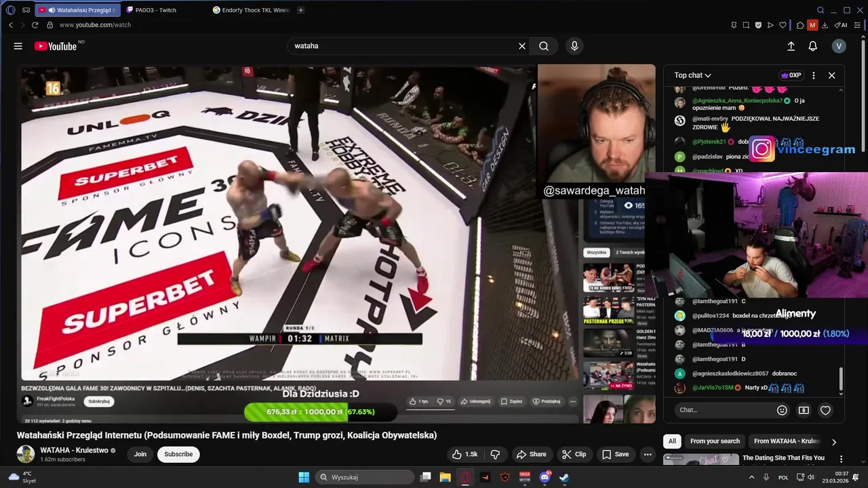Open Discord from taskbar
This screenshot has width=868, height=488.
[x=545, y=477]
